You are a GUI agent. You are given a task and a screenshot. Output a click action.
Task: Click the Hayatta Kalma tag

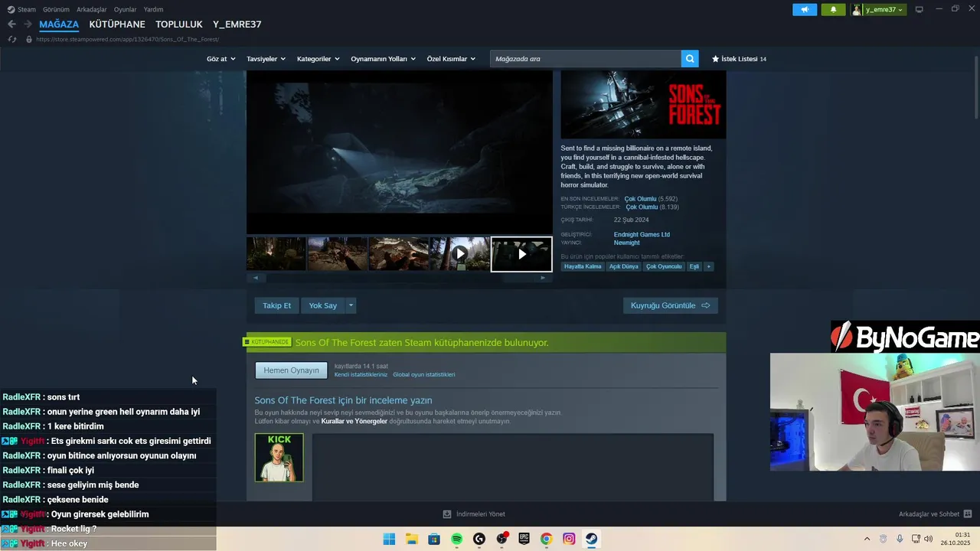583,266
